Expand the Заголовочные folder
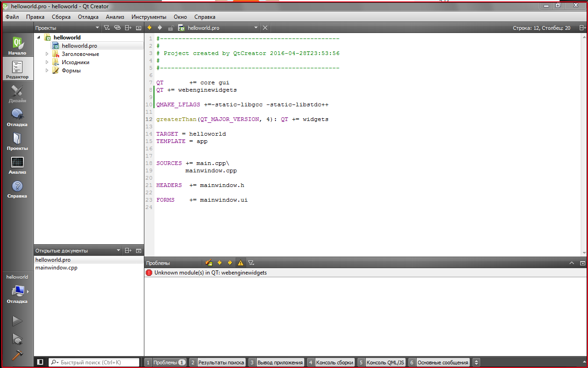The width and height of the screenshot is (588, 368). (x=47, y=54)
